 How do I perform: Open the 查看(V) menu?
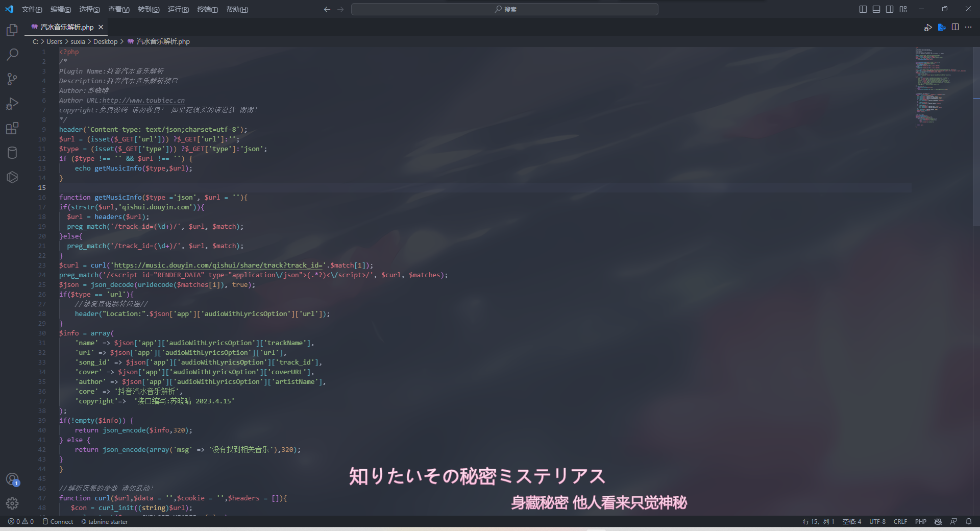118,9
